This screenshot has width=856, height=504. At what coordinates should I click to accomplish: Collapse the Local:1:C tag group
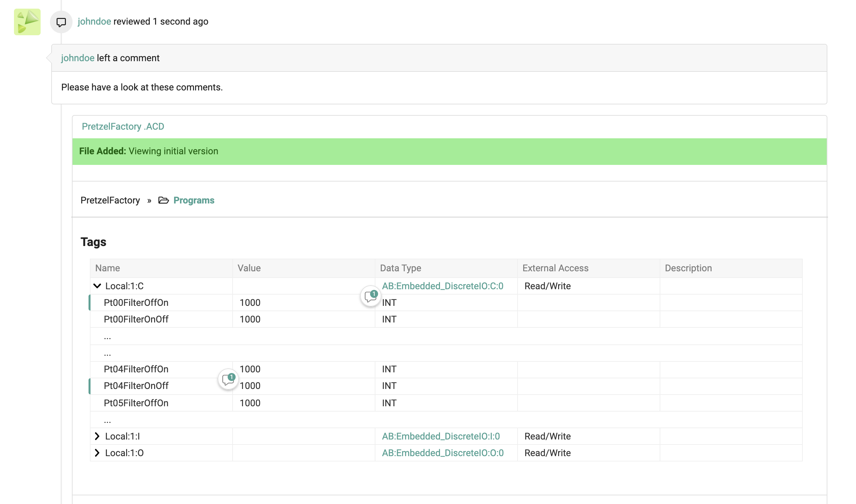[x=97, y=286]
